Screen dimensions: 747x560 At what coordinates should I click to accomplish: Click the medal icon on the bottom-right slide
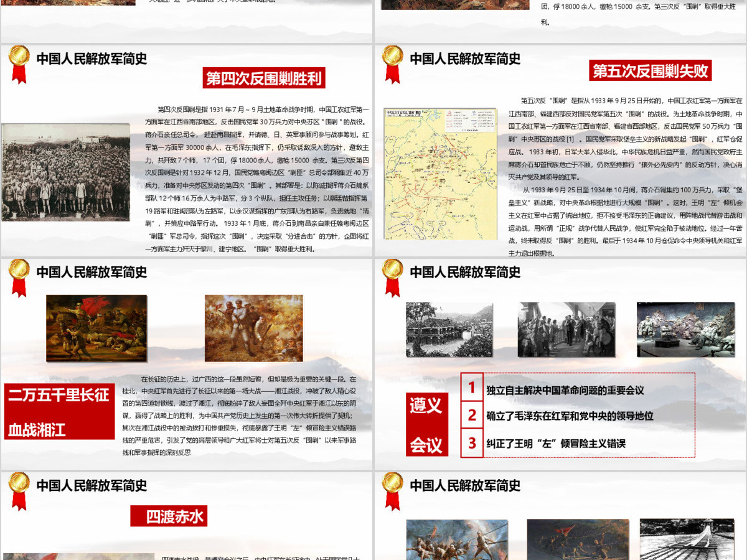coord(392,490)
